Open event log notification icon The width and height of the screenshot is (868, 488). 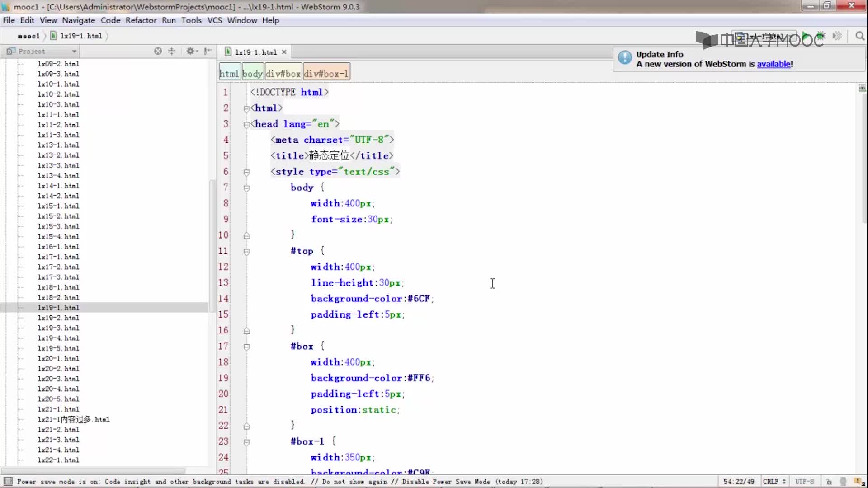[x=859, y=482]
